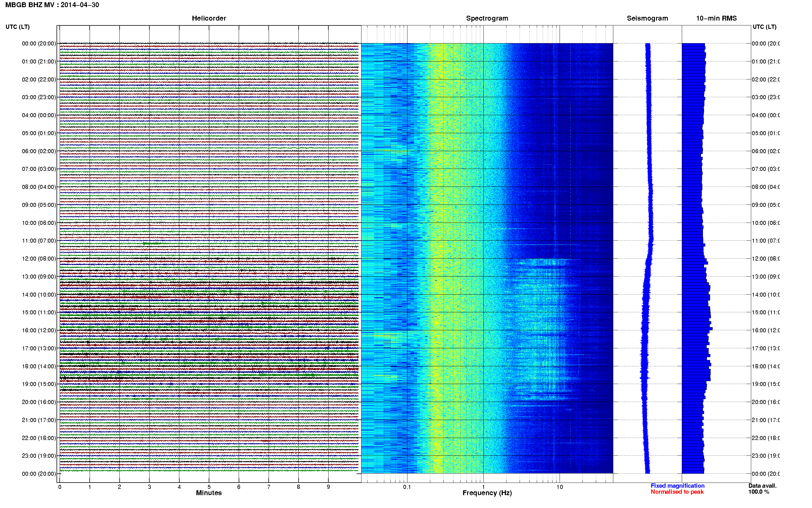Viewport: 812px width, 508px height.
Task: Select the Spectrogram panel heading
Action: tap(487, 18)
